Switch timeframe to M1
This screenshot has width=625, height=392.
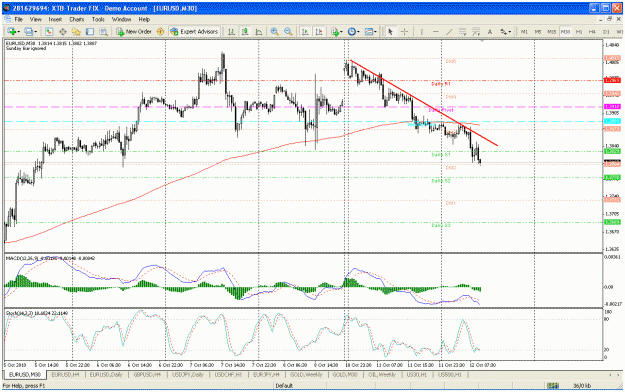524,32
